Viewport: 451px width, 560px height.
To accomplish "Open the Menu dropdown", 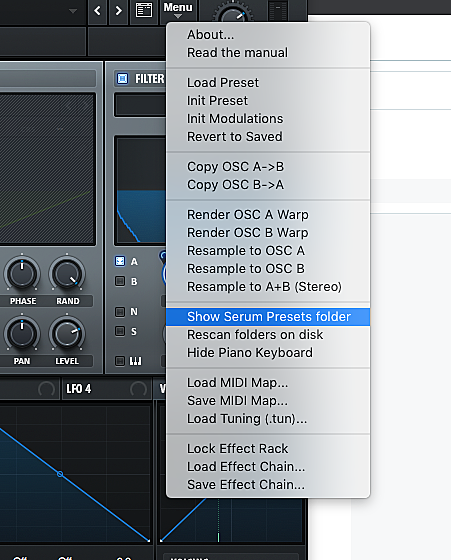I will coord(178,10).
